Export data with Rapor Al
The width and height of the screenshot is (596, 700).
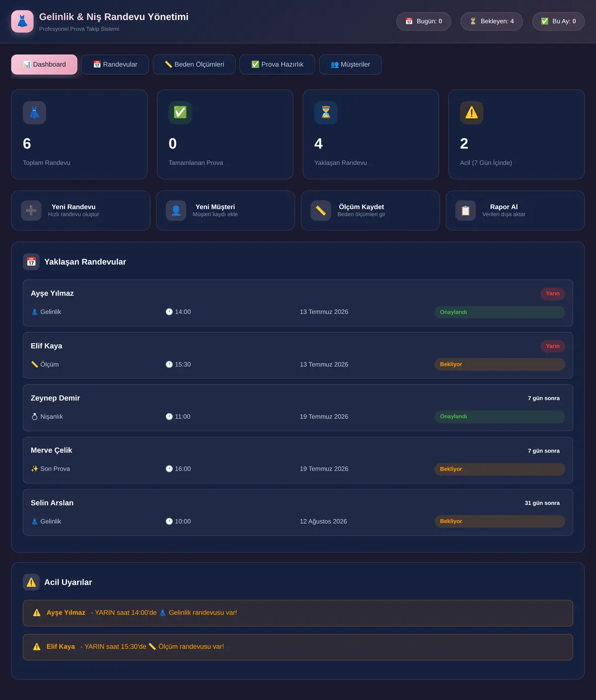pyautogui.click(x=515, y=211)
